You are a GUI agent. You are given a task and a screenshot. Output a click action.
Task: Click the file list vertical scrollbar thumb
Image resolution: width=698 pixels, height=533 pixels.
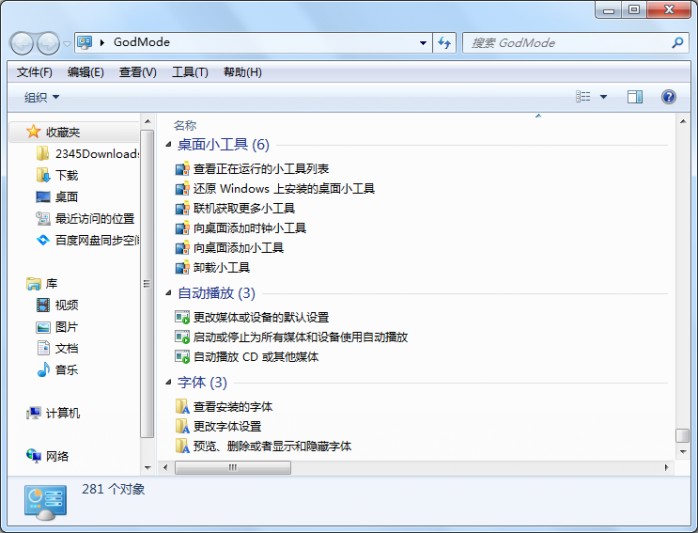click(682, 435)
